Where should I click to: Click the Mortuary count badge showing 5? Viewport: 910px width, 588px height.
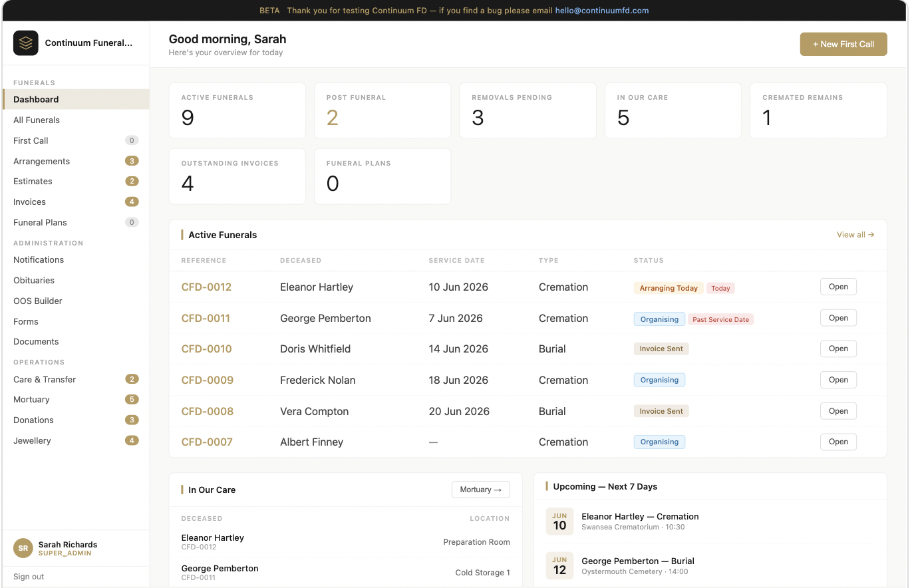point(132,399)
